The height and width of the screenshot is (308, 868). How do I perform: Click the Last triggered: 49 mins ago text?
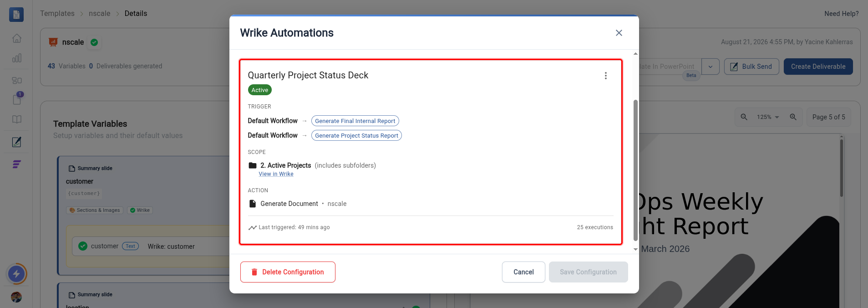tap(294, 227)
